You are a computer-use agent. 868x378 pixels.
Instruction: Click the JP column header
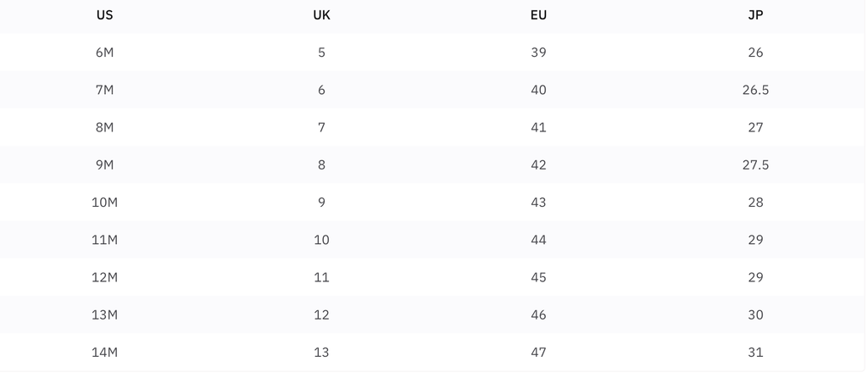coord(755,15)
